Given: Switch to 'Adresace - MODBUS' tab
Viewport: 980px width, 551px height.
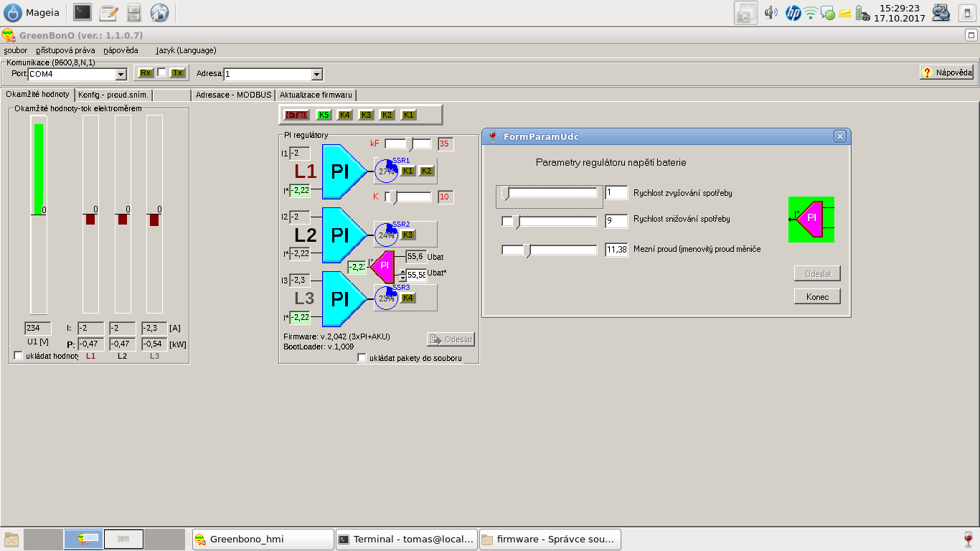Looking at the screenshot, I should [233, 95].
